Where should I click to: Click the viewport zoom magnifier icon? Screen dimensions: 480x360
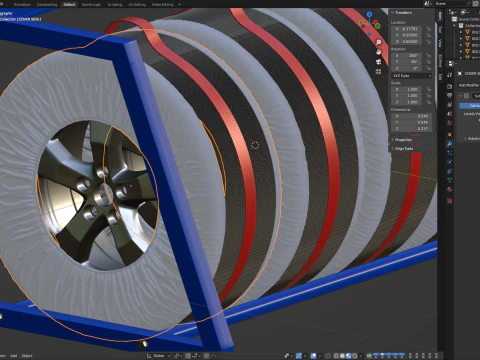coord(378,42)
